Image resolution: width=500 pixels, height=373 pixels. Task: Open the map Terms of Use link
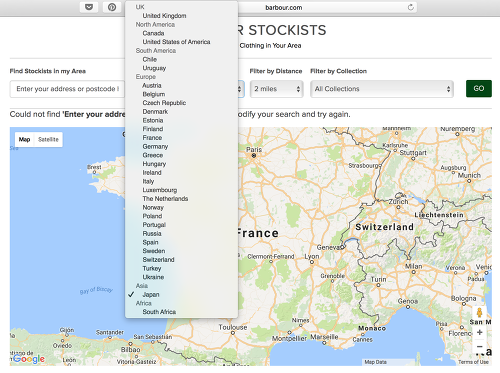pos(473,362)
